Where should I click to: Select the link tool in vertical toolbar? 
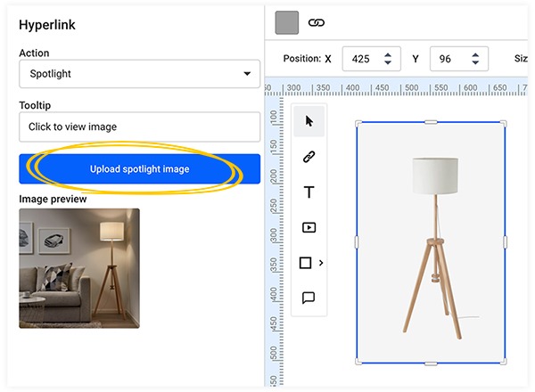[x=309, y=157]
